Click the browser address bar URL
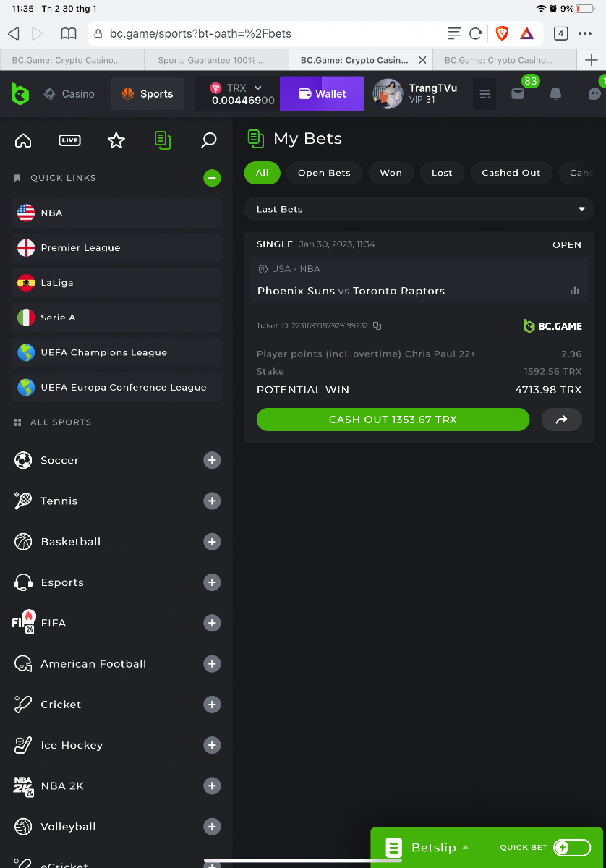606x868 pixels. [x=268, y=33]
